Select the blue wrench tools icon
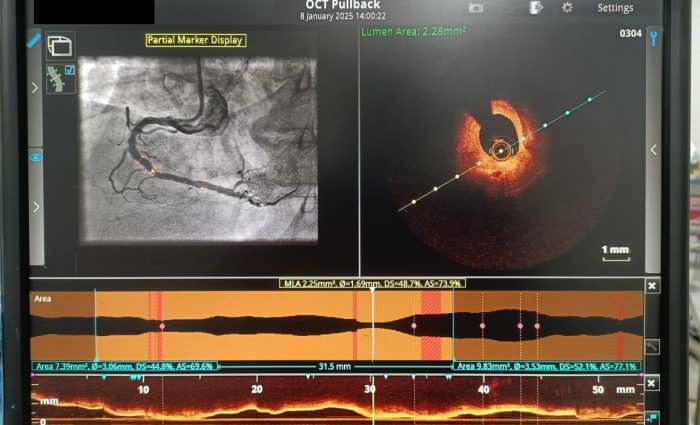The width and height of the screenshot is (700, 425). 653,39
